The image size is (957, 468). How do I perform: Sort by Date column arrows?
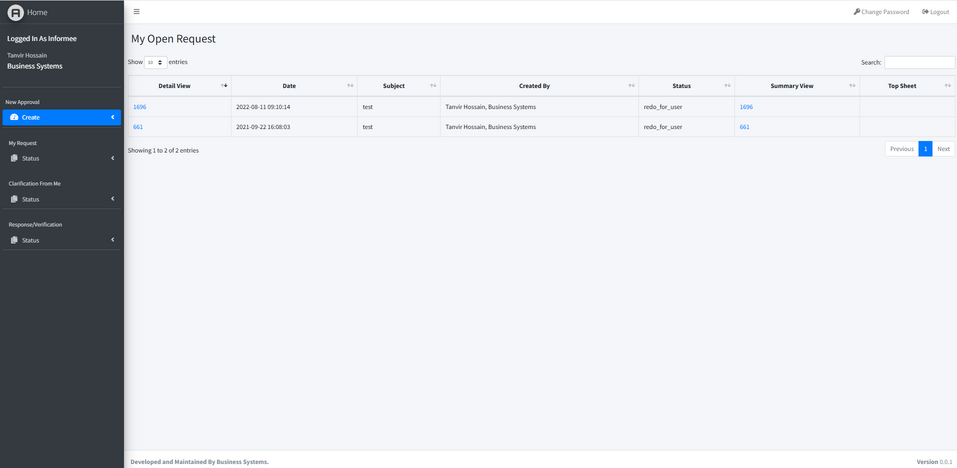[x=350, y=86]
